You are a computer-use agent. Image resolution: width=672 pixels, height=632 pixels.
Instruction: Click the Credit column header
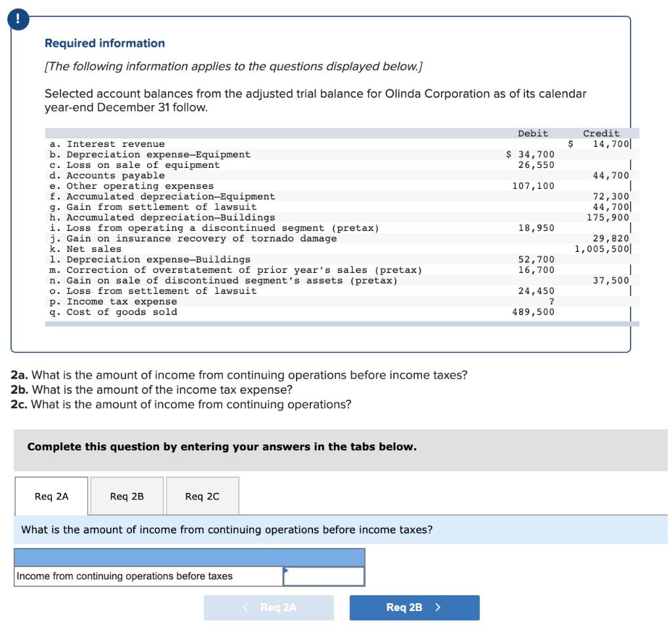(x=601, y=133)
